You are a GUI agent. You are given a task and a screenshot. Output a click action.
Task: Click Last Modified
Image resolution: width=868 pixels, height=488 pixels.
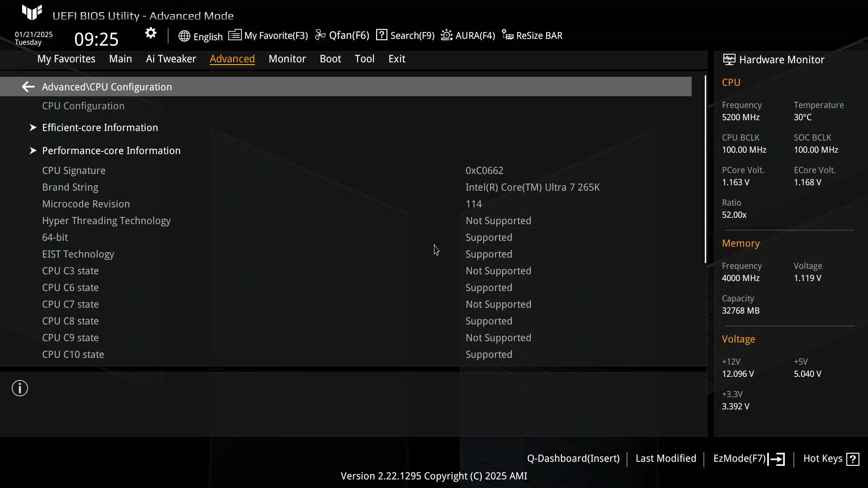[x=665, y=459]
